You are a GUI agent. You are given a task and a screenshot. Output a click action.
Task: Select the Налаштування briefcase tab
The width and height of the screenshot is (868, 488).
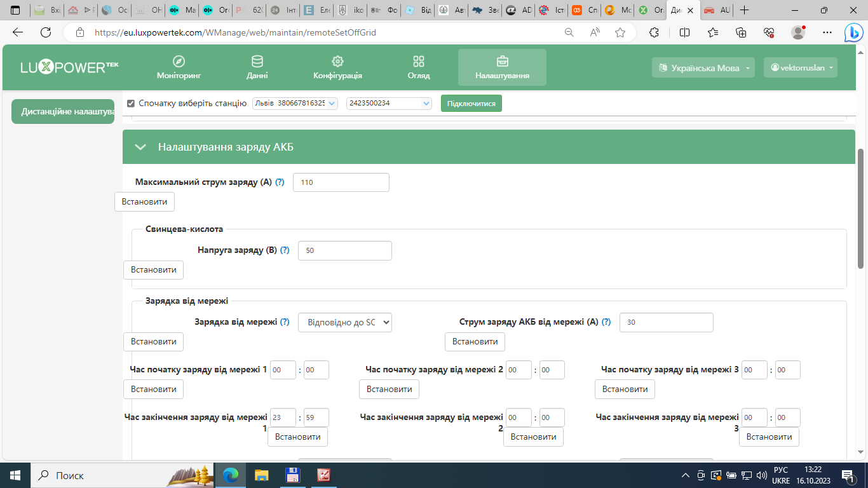(x=502, y=67)
